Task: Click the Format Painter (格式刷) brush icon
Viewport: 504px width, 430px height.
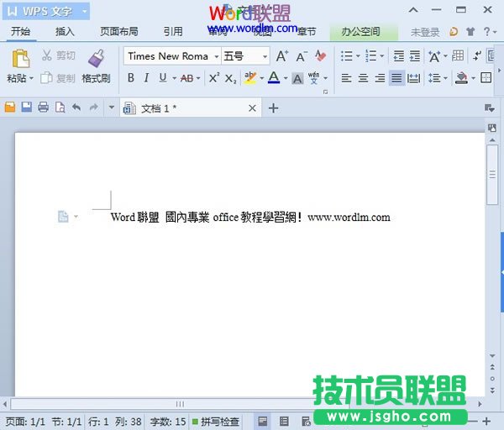Action: 96,59
